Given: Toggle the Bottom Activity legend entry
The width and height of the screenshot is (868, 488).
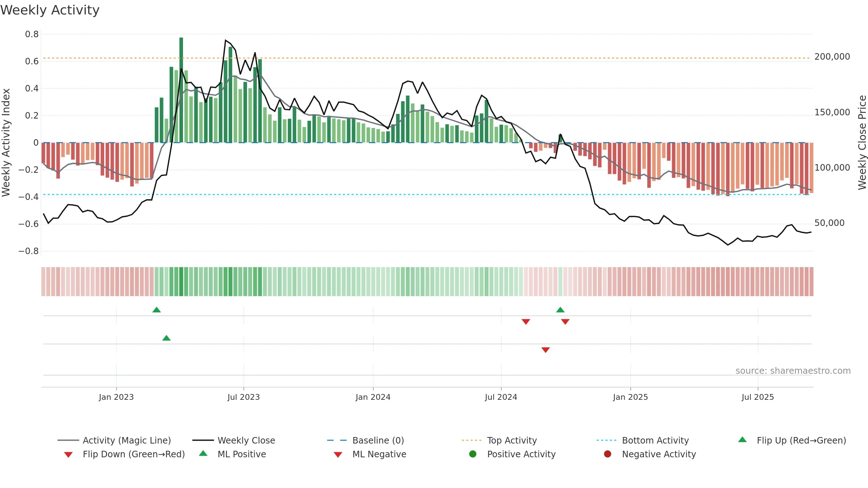Looking at the screenshot, I should (x=643, y=440).
